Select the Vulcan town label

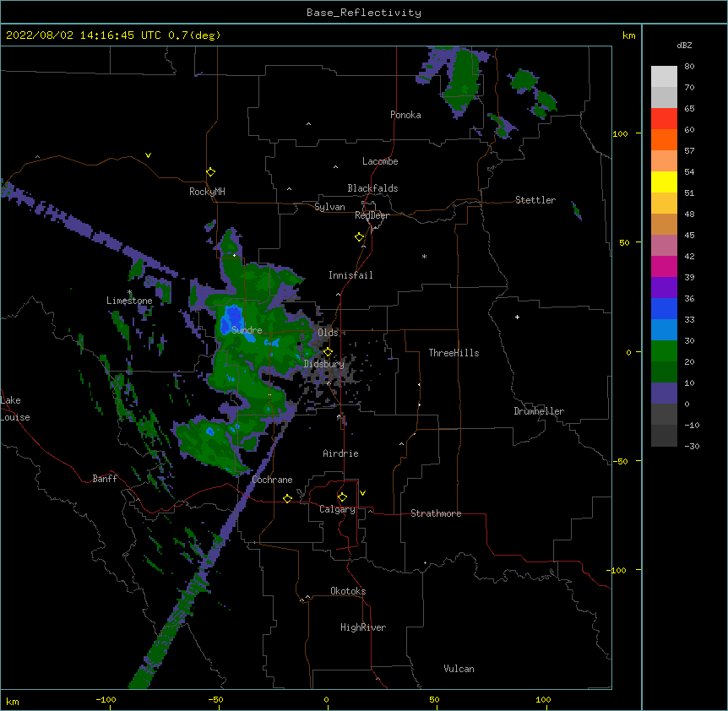click(459, 669)
